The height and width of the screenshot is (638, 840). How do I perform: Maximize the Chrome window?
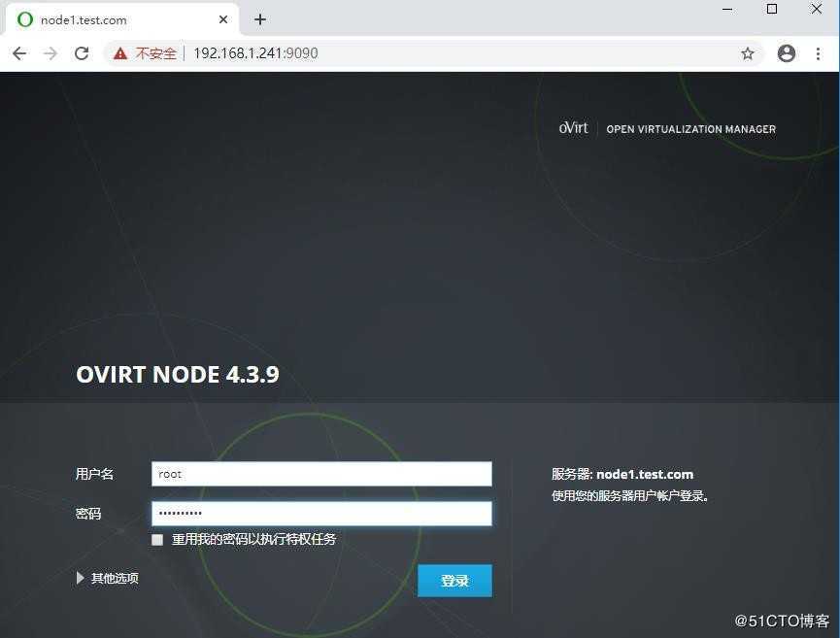click(771, 9)
